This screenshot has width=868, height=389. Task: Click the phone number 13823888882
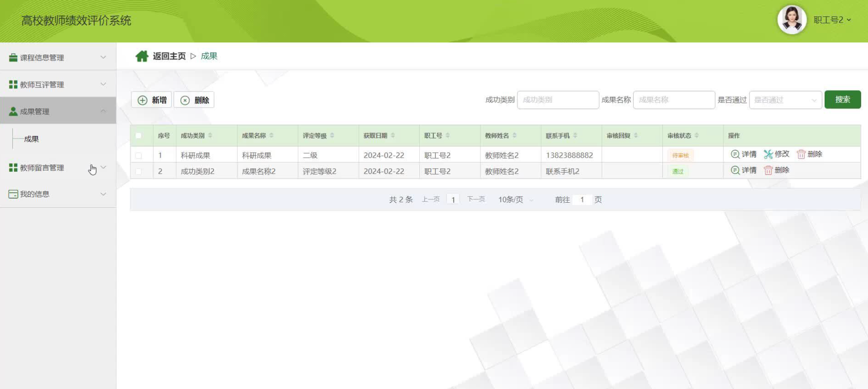(569, 155)
